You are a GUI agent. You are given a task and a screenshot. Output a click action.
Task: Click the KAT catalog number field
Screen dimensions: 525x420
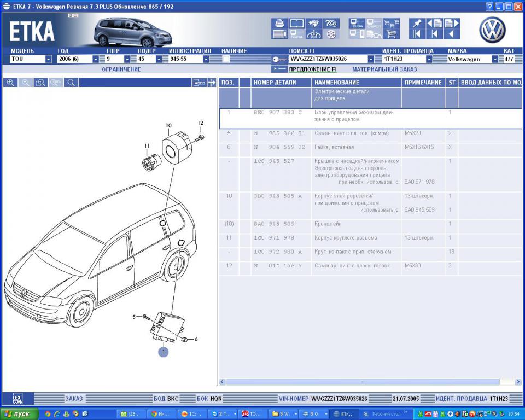[509, 59]
